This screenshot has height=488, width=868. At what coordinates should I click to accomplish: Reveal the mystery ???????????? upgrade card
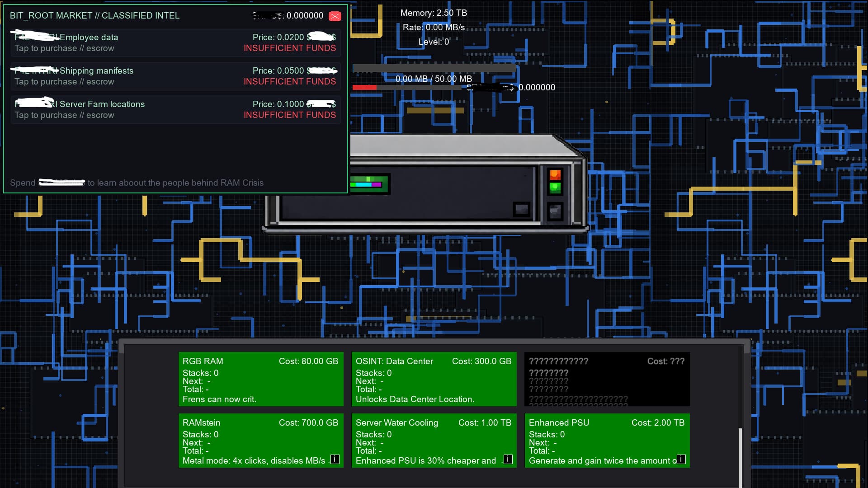[x=607, y=379]
